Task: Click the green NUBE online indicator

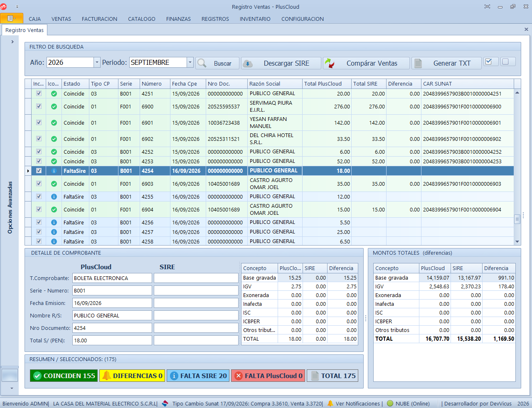Action: click(390, 403)
